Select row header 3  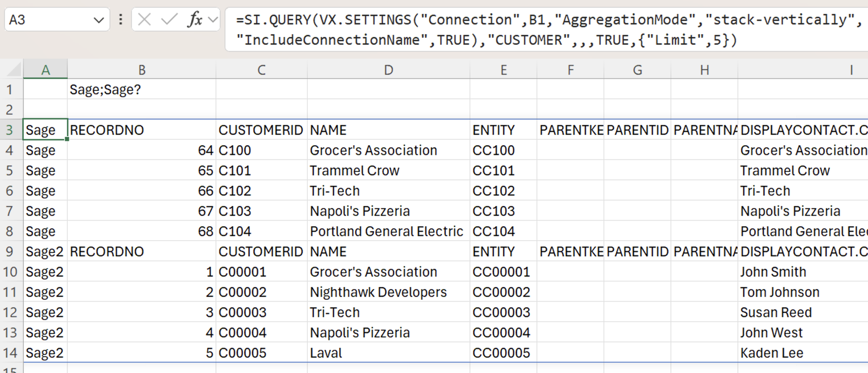[10, 130]
